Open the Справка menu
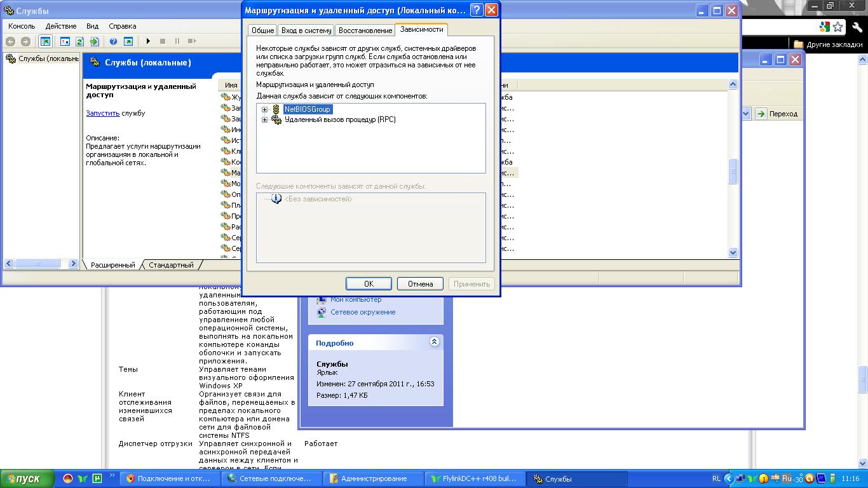 [123, 26]
